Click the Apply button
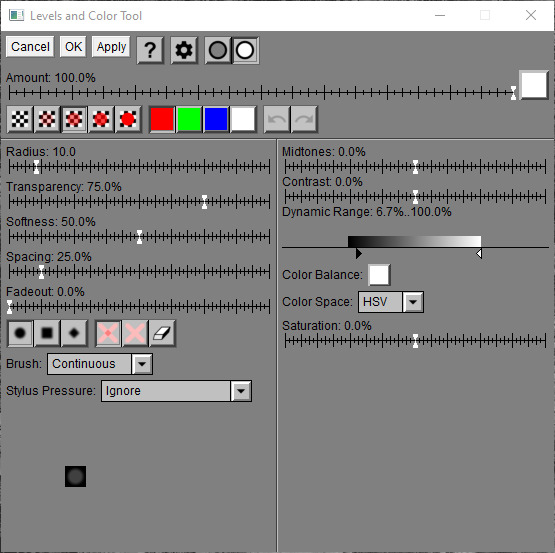555x553 pixels. pos(111,47)
